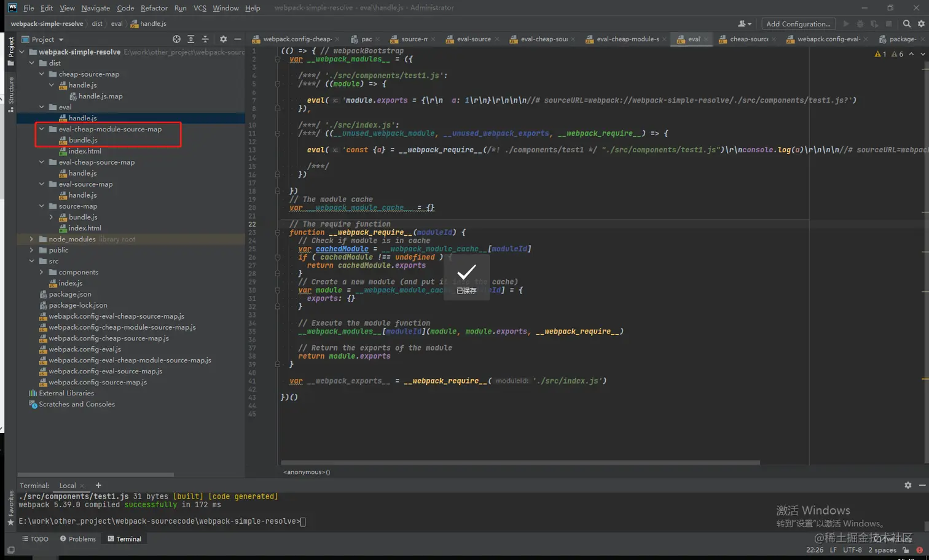Open the Problems tool window button
This screenshot has width=929, height=560.
tap(78, 539)
